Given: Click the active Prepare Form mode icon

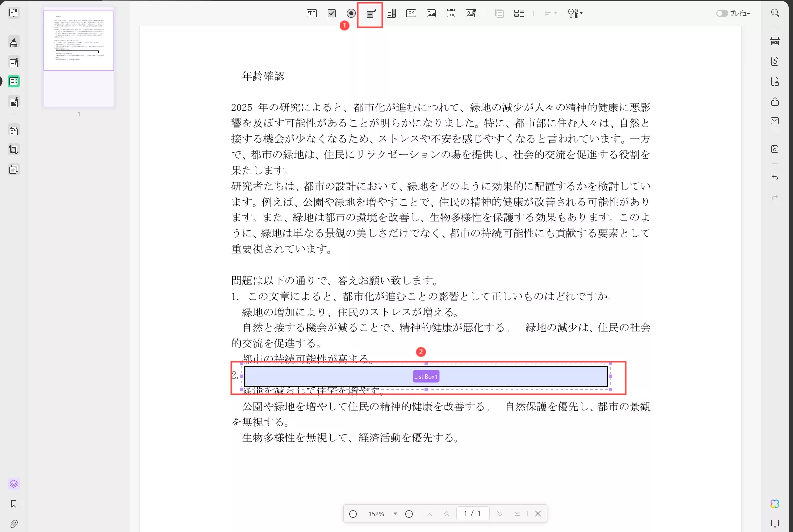Looking at the screenshot, I should click(x=14, y=81).
